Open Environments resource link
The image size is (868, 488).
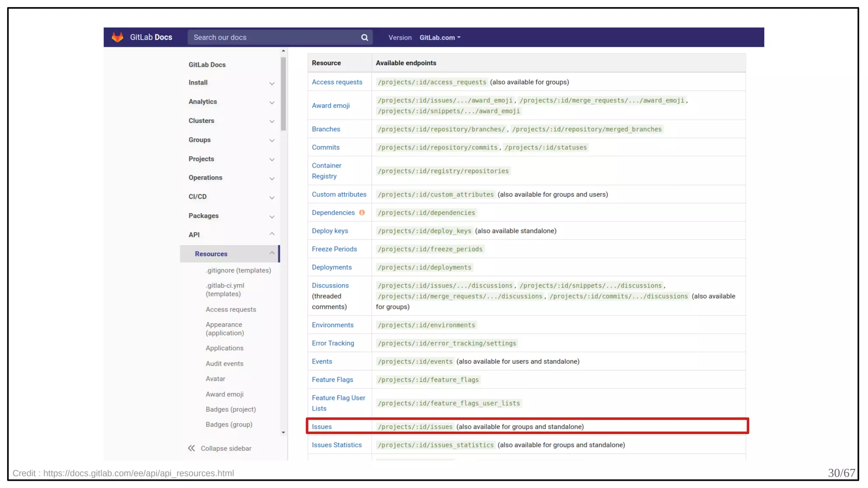click(x=333, y=325)
